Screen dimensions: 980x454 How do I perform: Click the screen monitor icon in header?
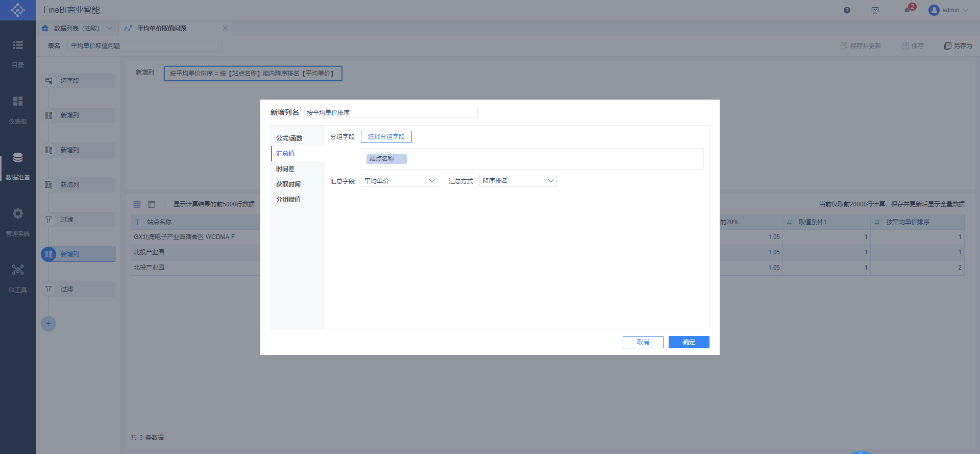point(875,10)
